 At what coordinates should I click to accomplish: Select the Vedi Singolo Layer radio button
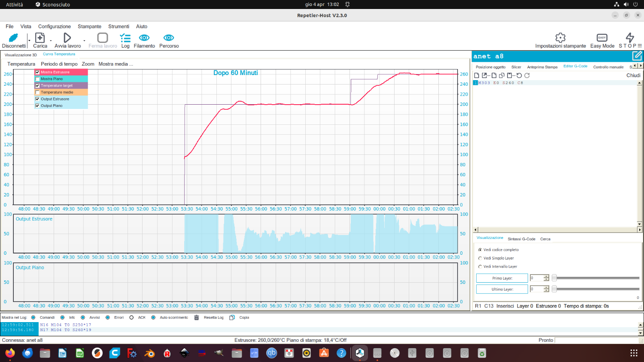click(480, 258)
